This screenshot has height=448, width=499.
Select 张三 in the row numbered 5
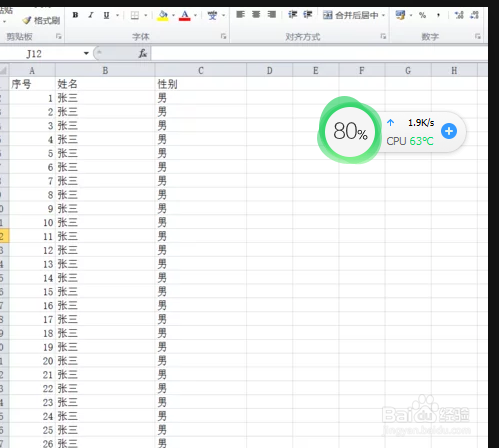(x=105, y=153)
